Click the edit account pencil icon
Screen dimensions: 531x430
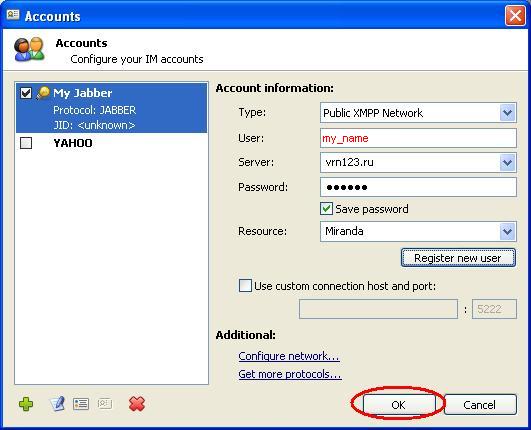(57, 404)
